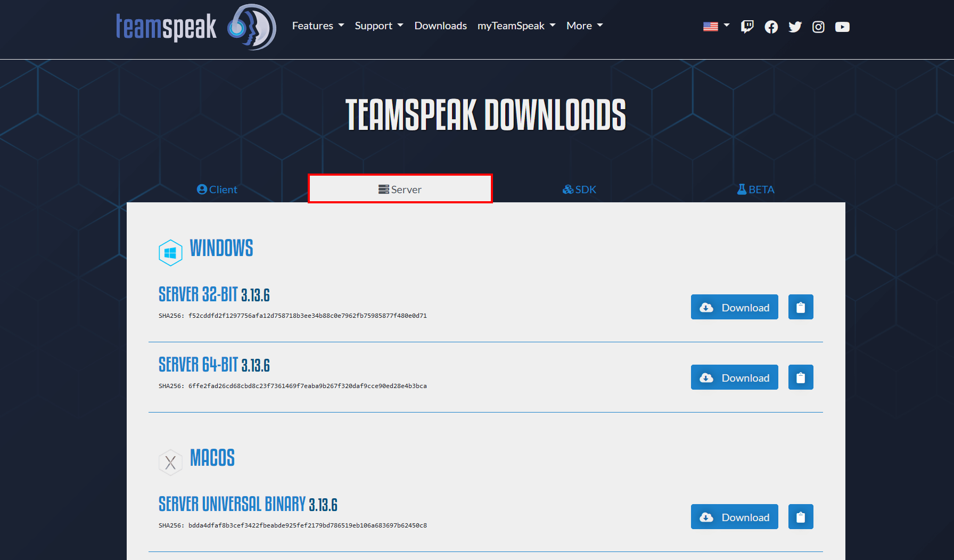Click the TeamSpeak Downloads page title
The height and width of the screenshot is (560, 954).
click(486, 114)
